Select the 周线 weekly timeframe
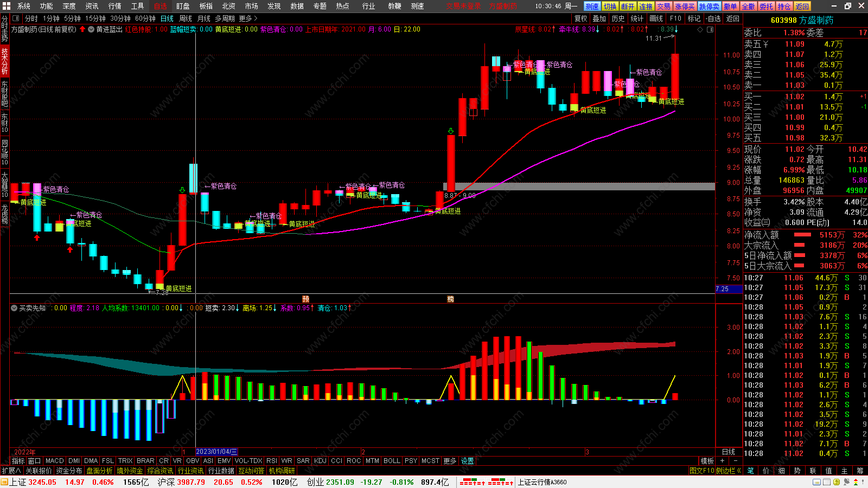868x488 pixels. 186,18
